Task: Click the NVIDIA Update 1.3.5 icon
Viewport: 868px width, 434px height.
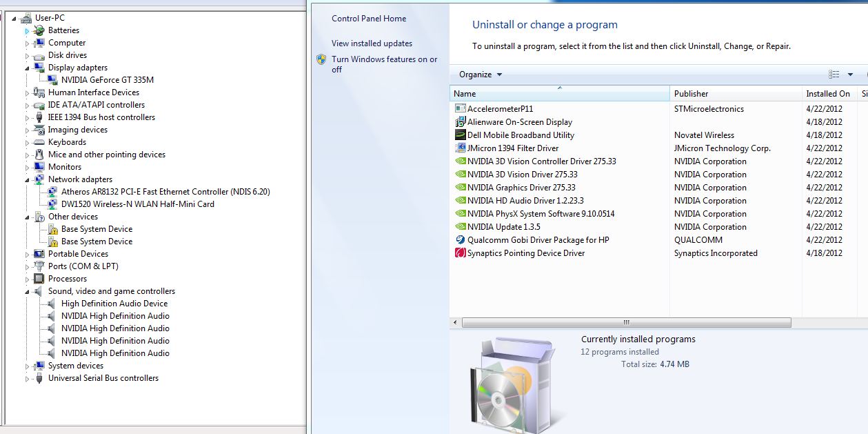Action: click(461, 227)
